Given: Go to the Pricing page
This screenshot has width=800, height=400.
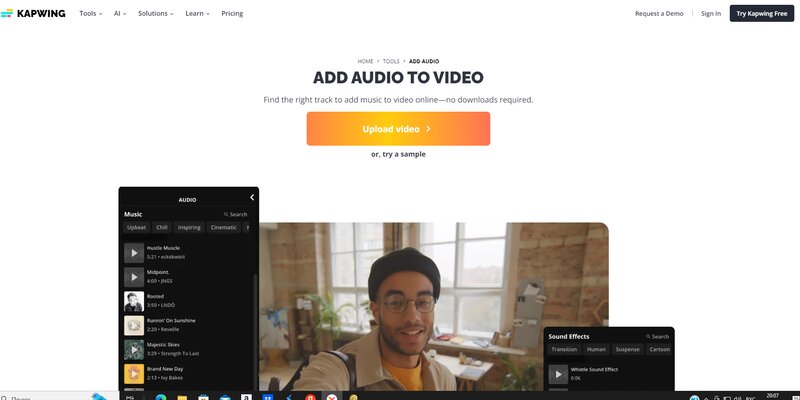Looking at the screenshot, I should tap(232, 13).
